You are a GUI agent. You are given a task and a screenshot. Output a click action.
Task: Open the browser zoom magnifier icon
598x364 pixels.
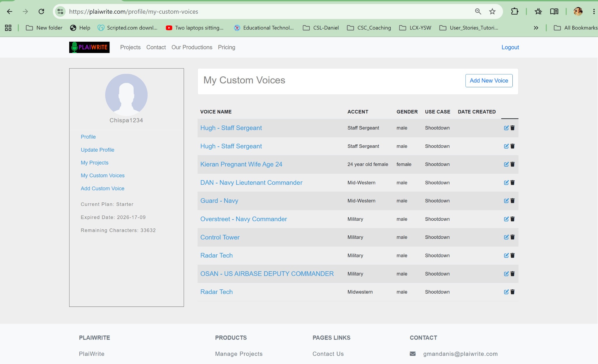coord(478,12)
